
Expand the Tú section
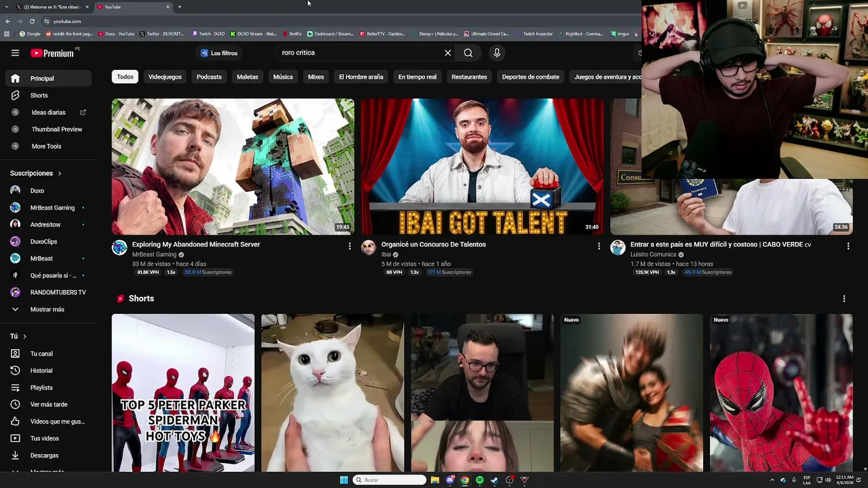[18, 336]
